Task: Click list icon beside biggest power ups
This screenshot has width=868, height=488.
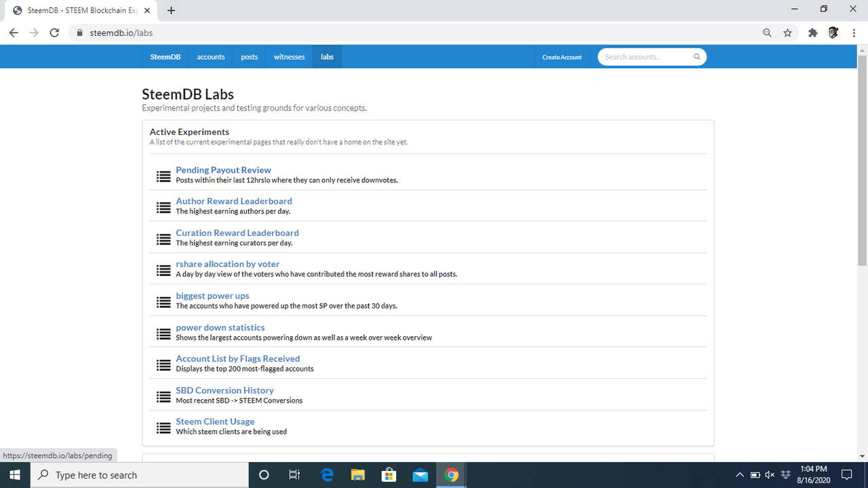Action: pyautogui.click(x=163, y=302)
